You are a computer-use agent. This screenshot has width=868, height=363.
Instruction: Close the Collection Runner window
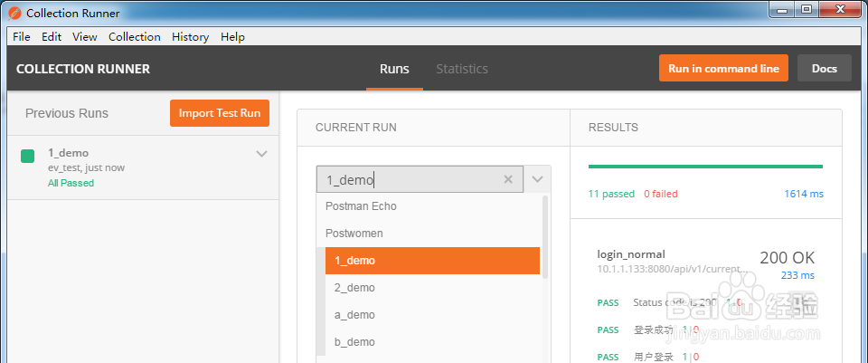(x=840, y=9)
